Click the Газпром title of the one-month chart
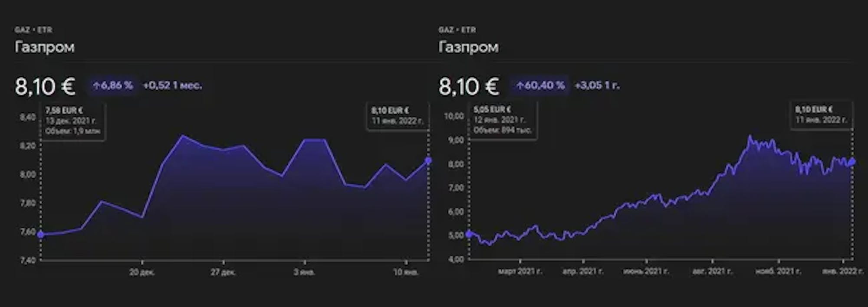Viewport: 868px width, 307px height. (x=45, y=47)
